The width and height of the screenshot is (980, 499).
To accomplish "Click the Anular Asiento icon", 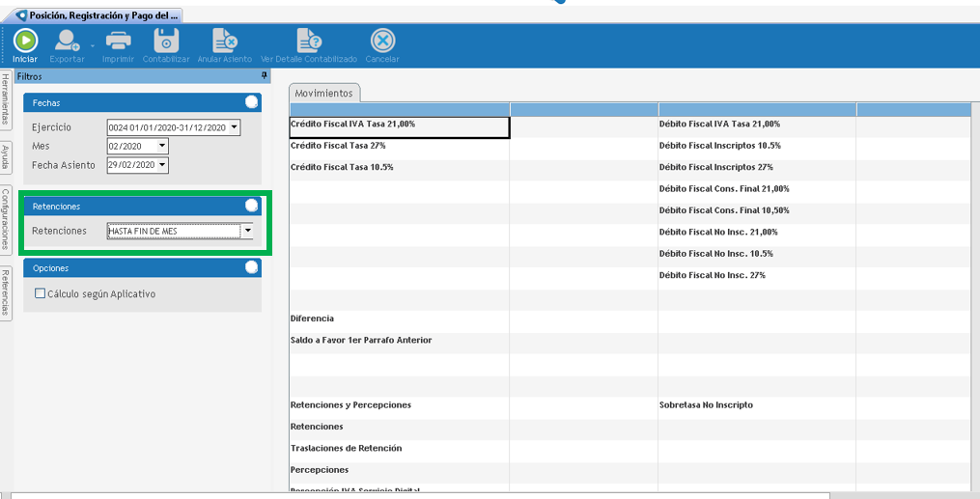I will (224, 41).
